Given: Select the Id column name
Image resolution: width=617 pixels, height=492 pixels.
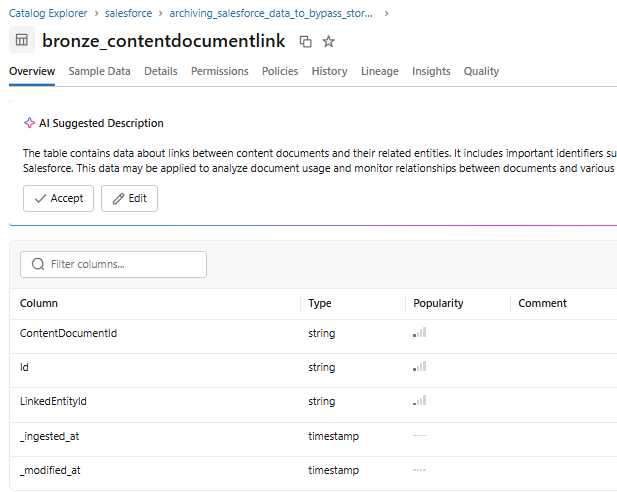Looking at the screenshot, I should tap(24, 367).
